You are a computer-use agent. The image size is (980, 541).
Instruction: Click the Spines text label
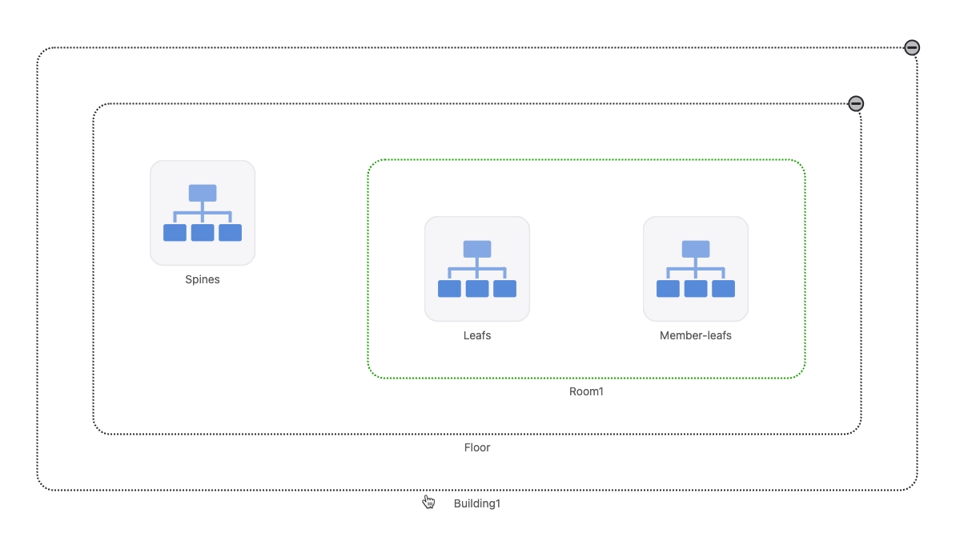[203, 280]
